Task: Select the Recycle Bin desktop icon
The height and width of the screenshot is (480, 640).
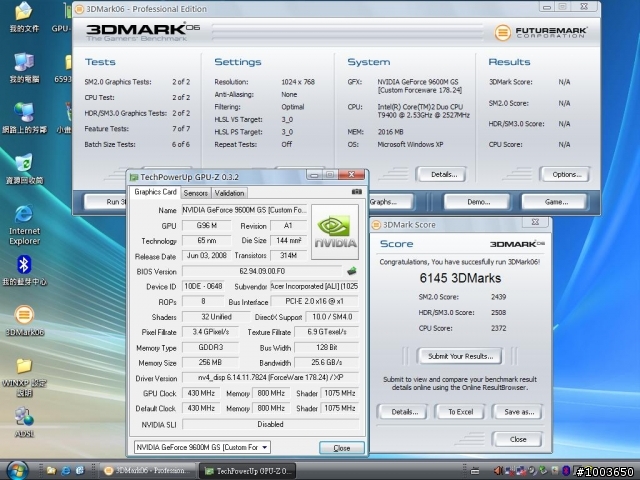Action: [x=24, y=169]
